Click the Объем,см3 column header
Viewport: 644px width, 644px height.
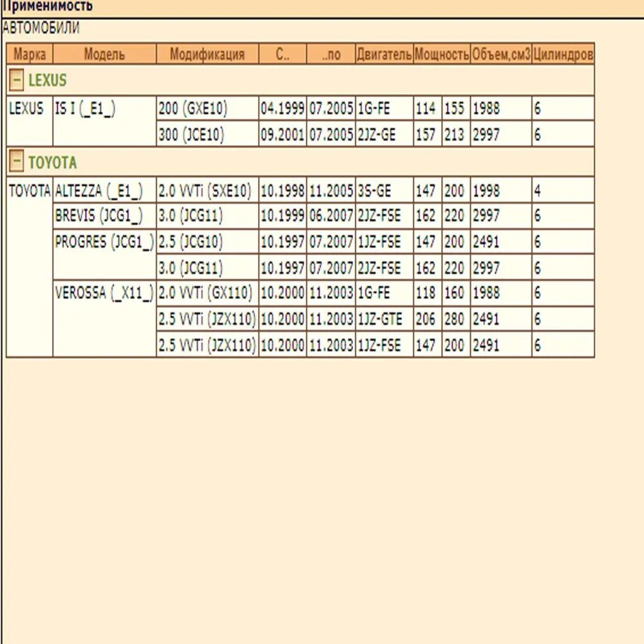[501, 54]
